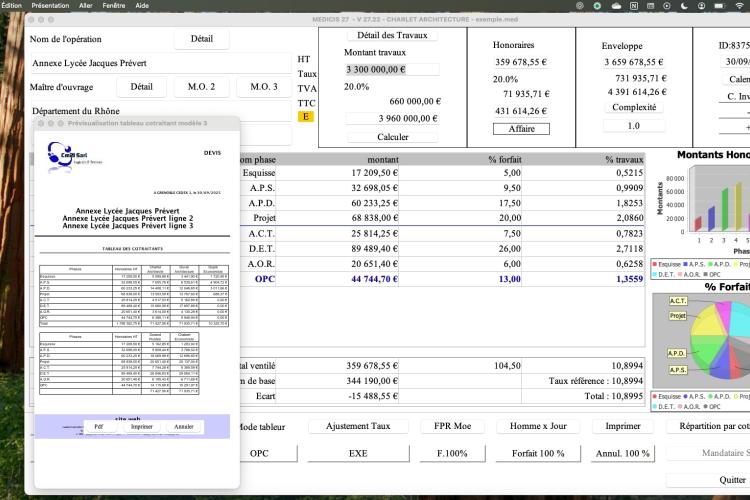The image size is (750, 500).
Task: Click the complexity value field 1.0
Action: click(634, 126)
